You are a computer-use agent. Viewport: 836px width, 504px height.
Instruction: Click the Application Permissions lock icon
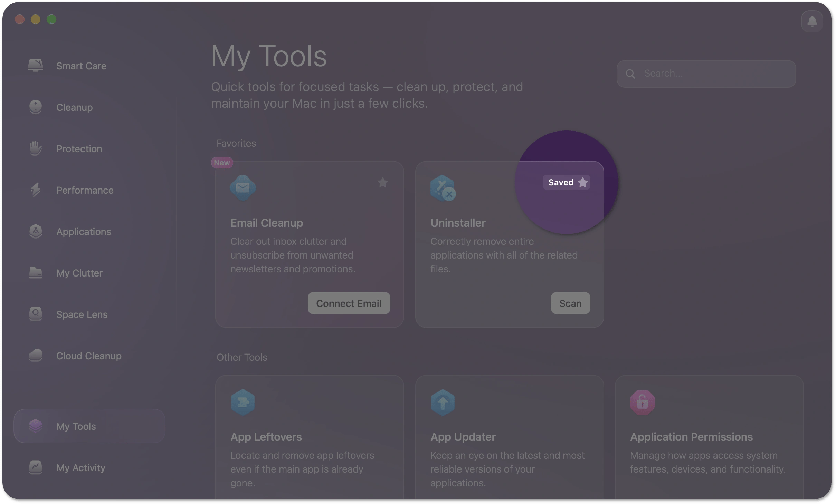(x=643, y=403)
